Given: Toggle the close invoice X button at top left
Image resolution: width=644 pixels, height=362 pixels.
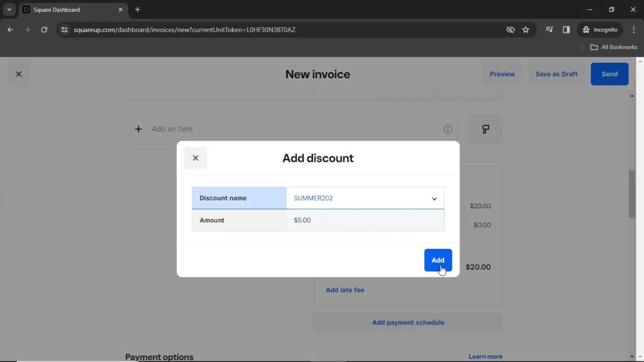Looking at the screenshot, I should 18,74.
